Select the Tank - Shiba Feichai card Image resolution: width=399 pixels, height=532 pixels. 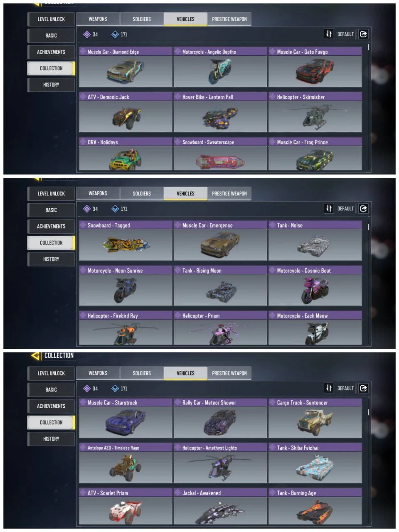click(315, 463)
